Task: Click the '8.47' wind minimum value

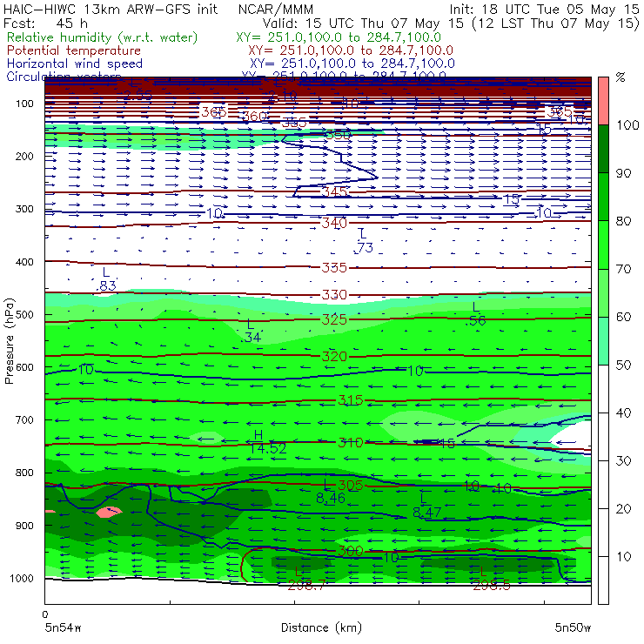Action: [426, 513]
